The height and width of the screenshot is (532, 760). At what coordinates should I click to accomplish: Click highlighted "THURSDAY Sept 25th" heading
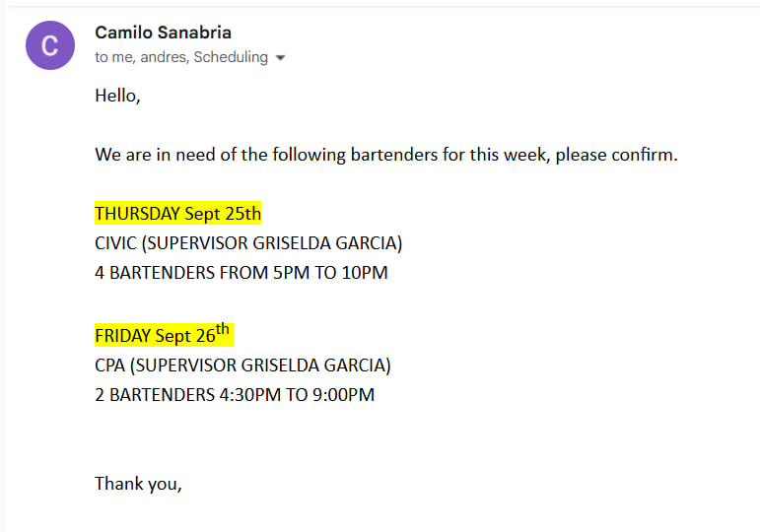pos(177,214)
